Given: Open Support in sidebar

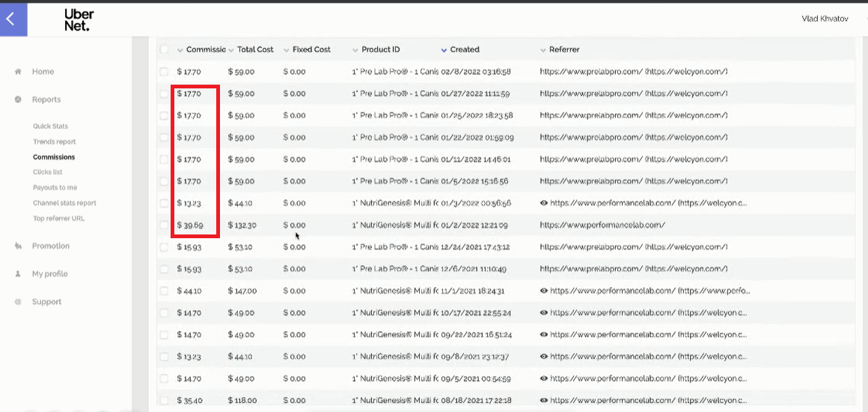Looking at the screenshot, I should tap(46, 302).
